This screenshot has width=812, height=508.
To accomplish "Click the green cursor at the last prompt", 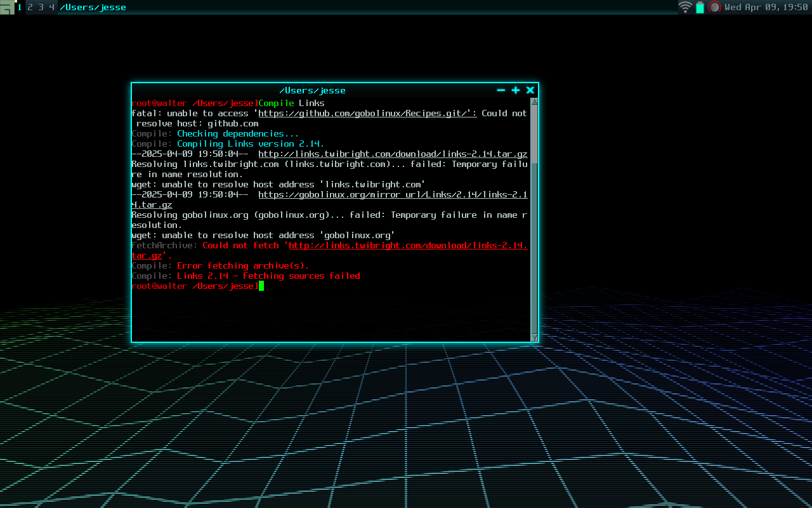I will pyautogui.click(x=261, y=286).
